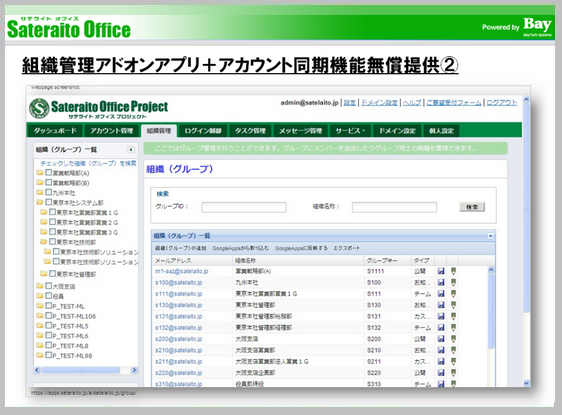The image size is (562, 415).
Task: Click green icon in s100@satelaito.jp row
Action: tap(453, 282)
